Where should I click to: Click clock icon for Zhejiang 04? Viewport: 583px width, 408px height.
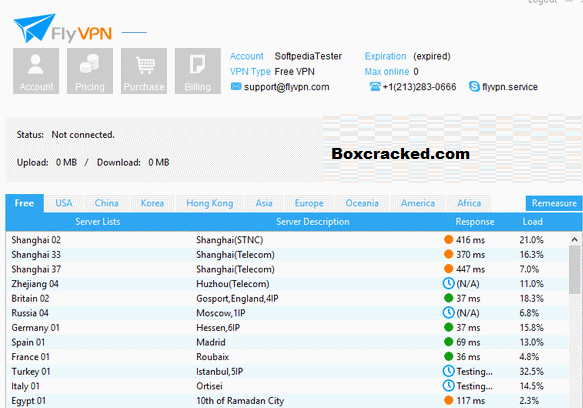coord(448,283)
